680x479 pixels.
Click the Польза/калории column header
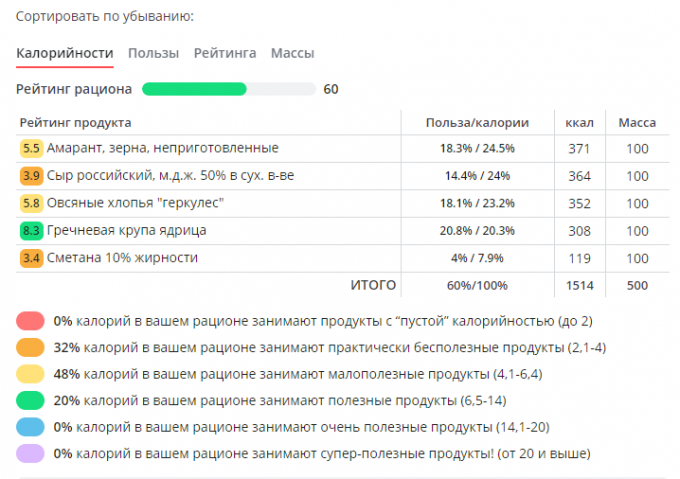[x=476, y=123]
